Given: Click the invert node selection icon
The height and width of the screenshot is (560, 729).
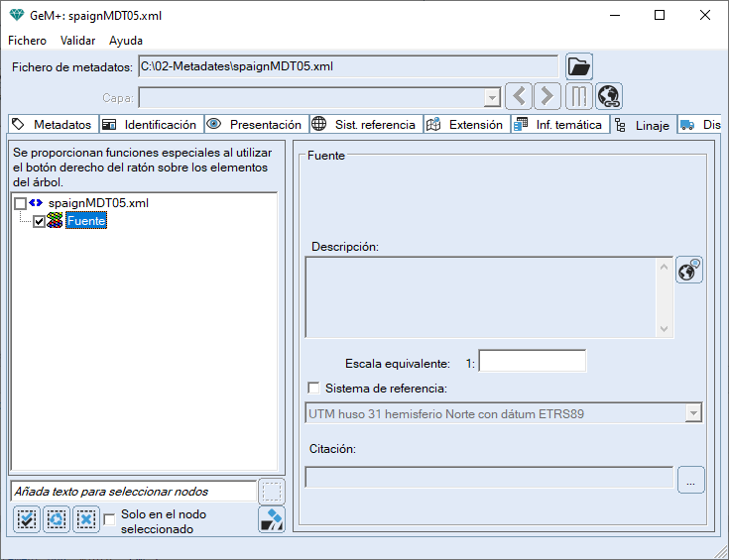Looking at the screenshot, I should [57, 518].
